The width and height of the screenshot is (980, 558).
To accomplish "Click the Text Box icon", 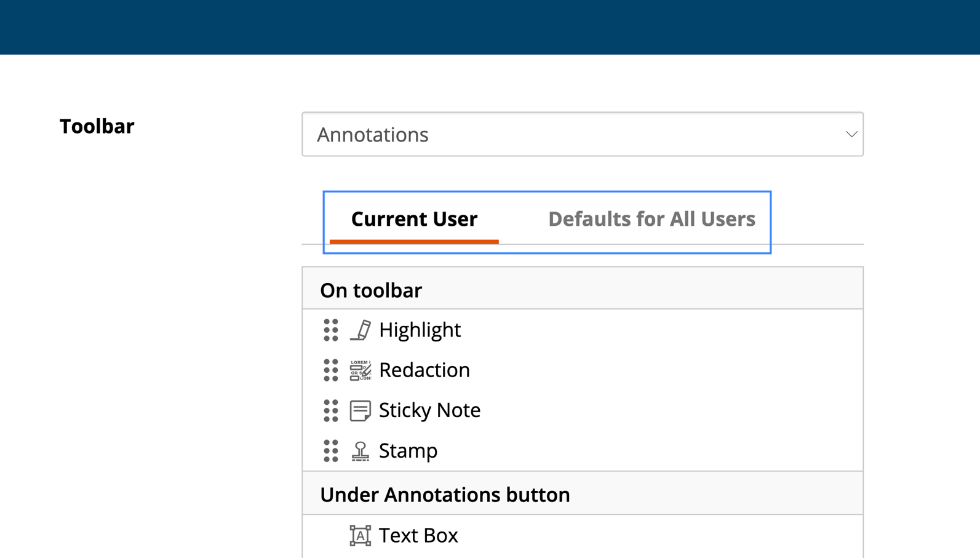I will click(x=361, y=535).
